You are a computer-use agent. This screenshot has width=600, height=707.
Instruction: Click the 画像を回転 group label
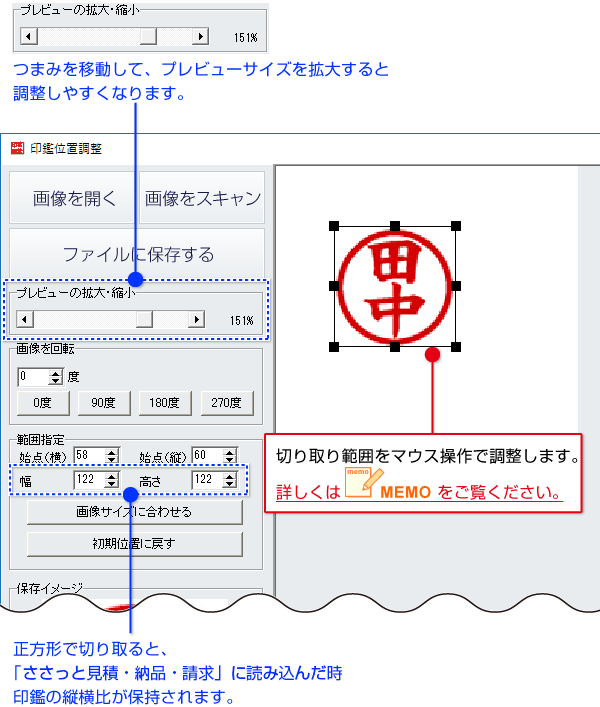[x=45, y=349]
